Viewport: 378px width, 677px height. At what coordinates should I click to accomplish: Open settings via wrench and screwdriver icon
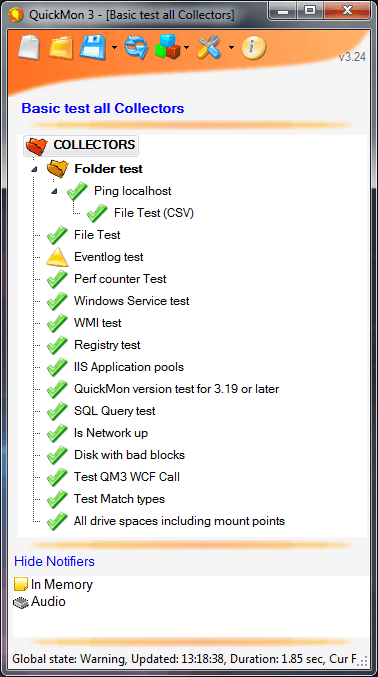tap(210, 47)
